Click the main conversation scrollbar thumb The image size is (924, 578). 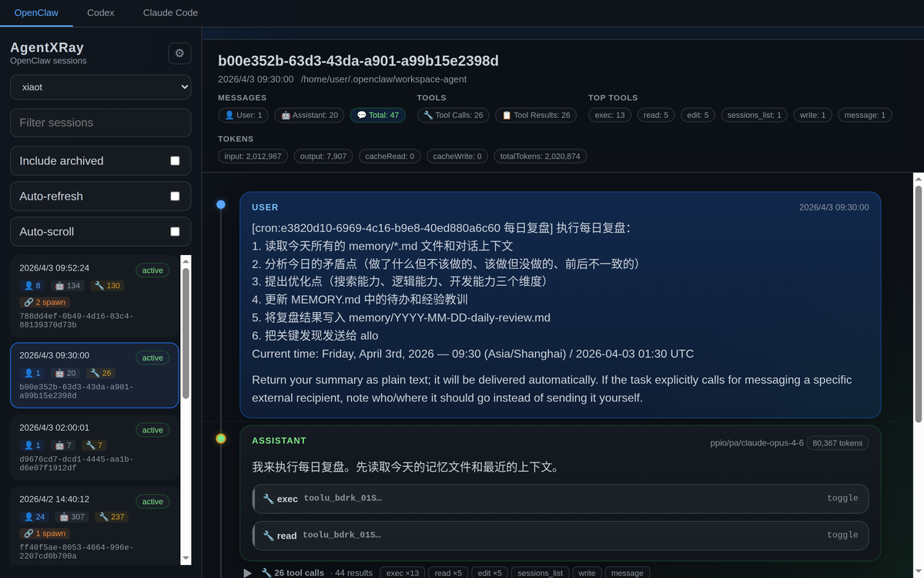[918, 302]
